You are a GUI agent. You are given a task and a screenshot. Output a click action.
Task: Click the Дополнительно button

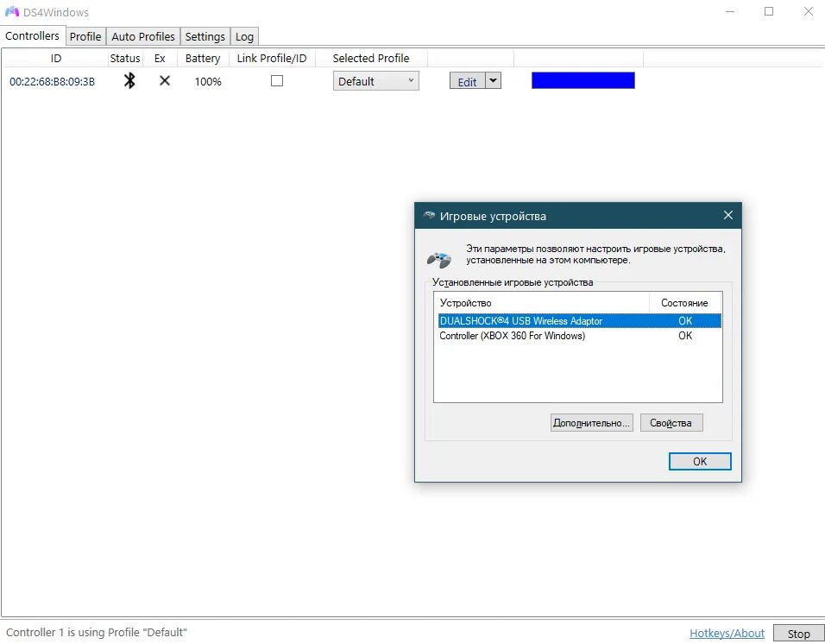pyautogui.click(x=591, y=423)
